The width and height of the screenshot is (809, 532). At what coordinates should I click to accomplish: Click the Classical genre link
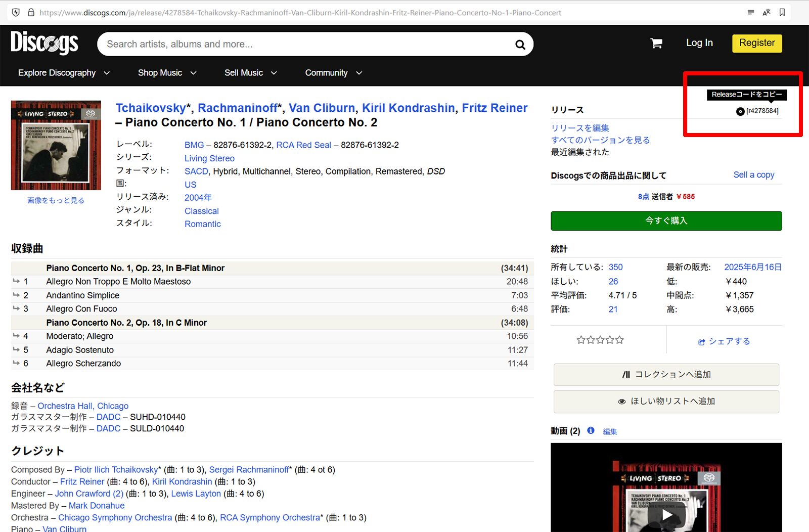point(201,211)
